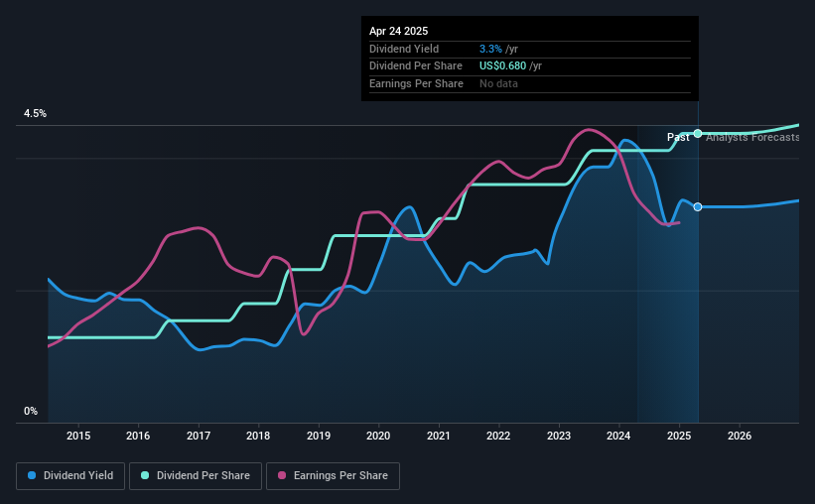815x504 pixels.
Task: Click the teal dividend per share data point marker
Action: click(698, 134)
